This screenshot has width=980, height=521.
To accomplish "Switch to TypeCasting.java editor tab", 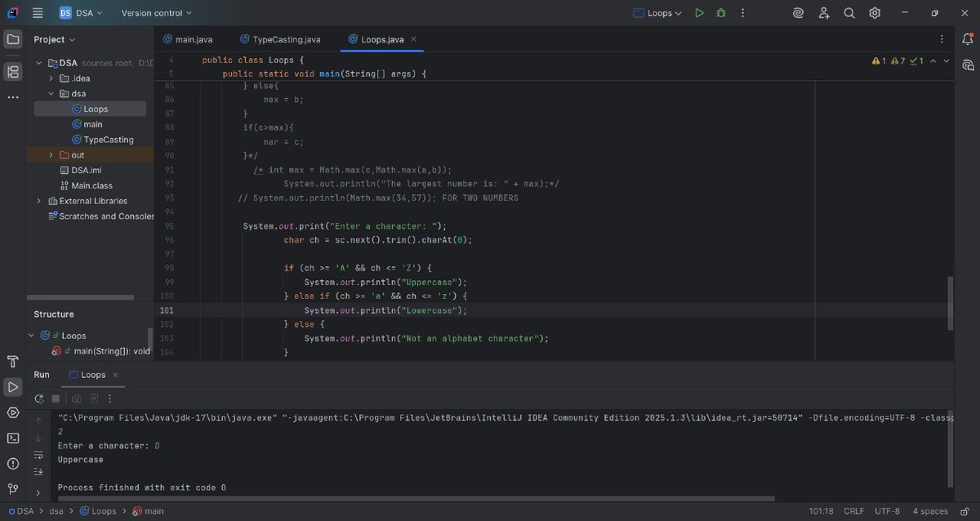I will pyautogui.click(x=280, y=39).
